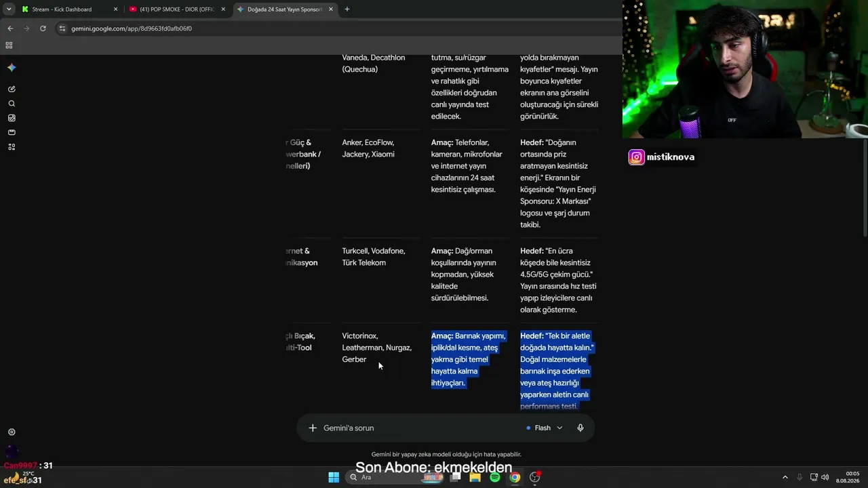This screenshot has height=488, width=868.
Task: Start a new chat in Gemini sidebar
Action: [12, 89]
